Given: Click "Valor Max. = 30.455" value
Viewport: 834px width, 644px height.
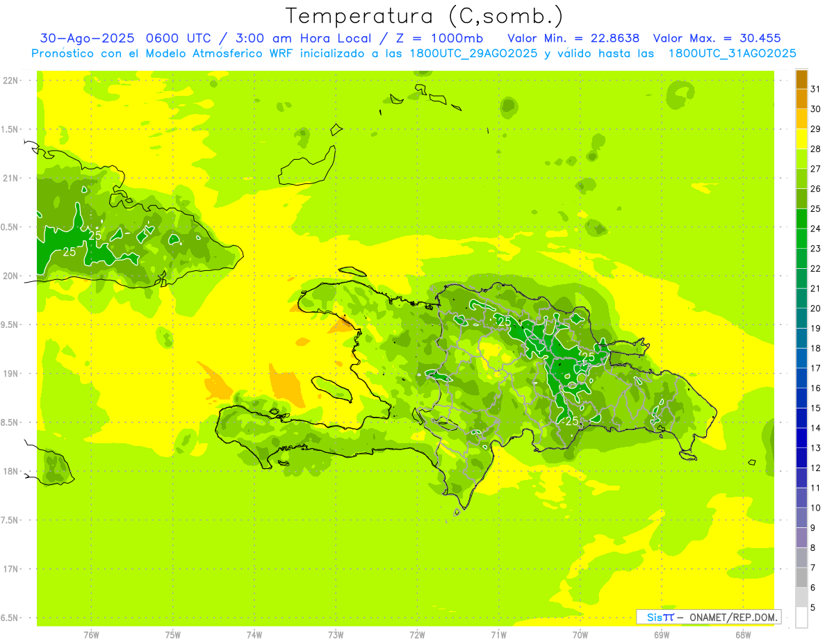Looking at the screenshot, I should (717, 38).
